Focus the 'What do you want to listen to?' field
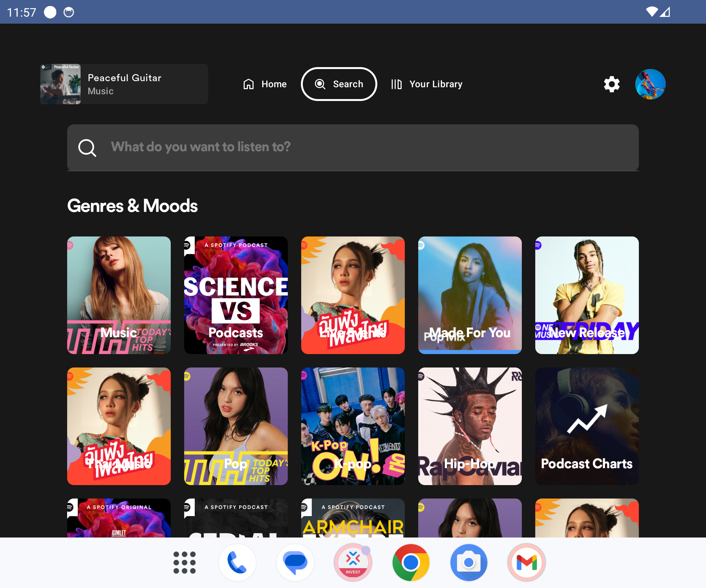 click(353, 148)
